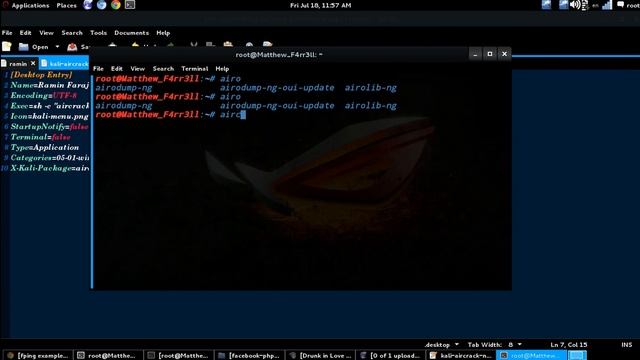
Task: Switch to first root@Matthe... taskbar window
Action: (x=108, y=355)
